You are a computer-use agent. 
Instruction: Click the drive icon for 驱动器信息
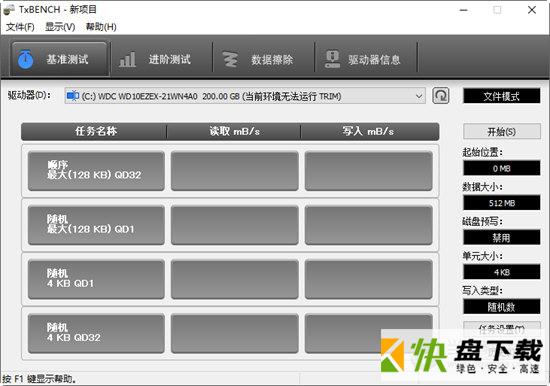pyautogui.click(x=332, y=59)
